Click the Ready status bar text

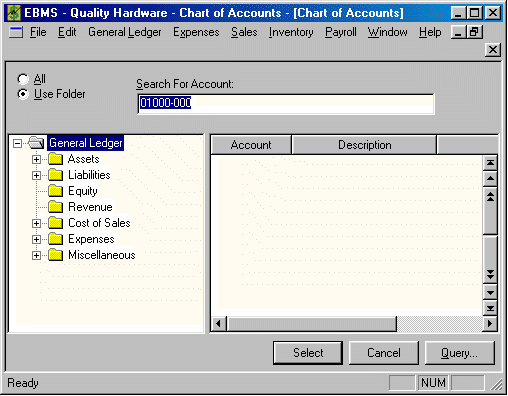point(23,383)
